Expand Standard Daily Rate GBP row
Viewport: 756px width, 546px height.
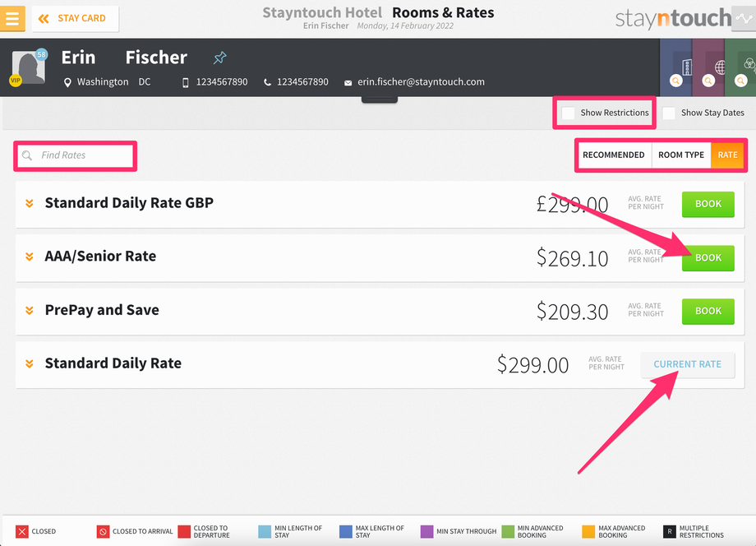click(30, 204)
